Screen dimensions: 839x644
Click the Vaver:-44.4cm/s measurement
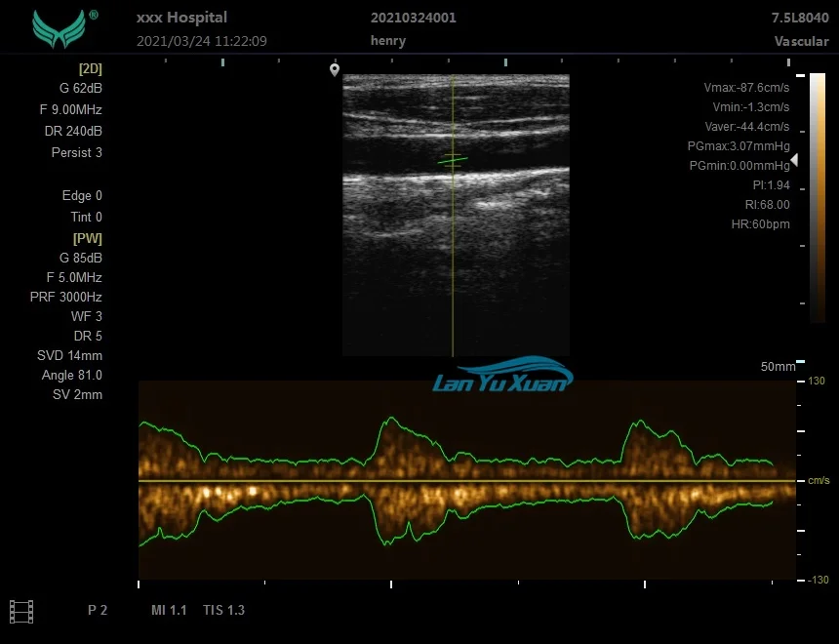click(747, 127)
